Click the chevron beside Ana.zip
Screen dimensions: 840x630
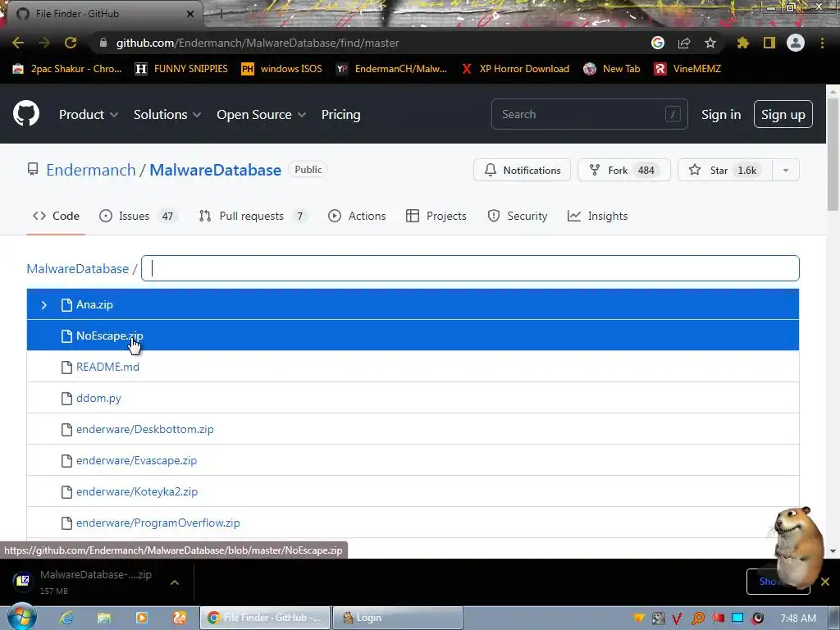[44, 305]
